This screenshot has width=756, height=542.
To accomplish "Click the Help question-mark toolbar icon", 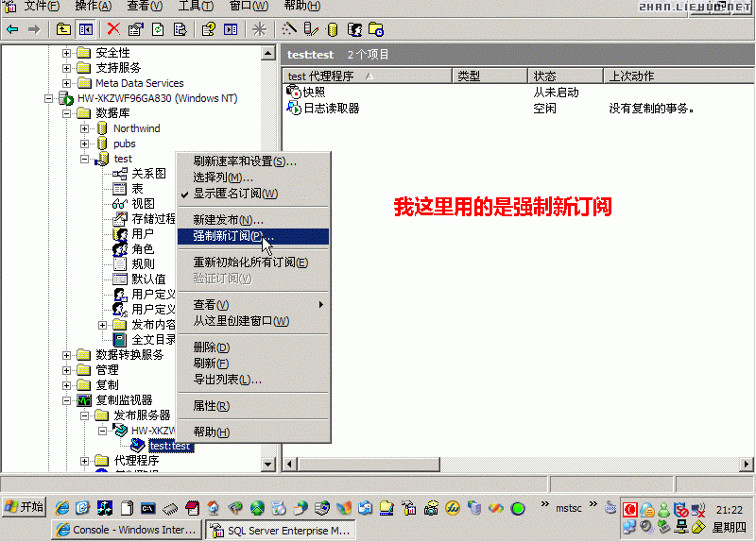I will point(208,30).
